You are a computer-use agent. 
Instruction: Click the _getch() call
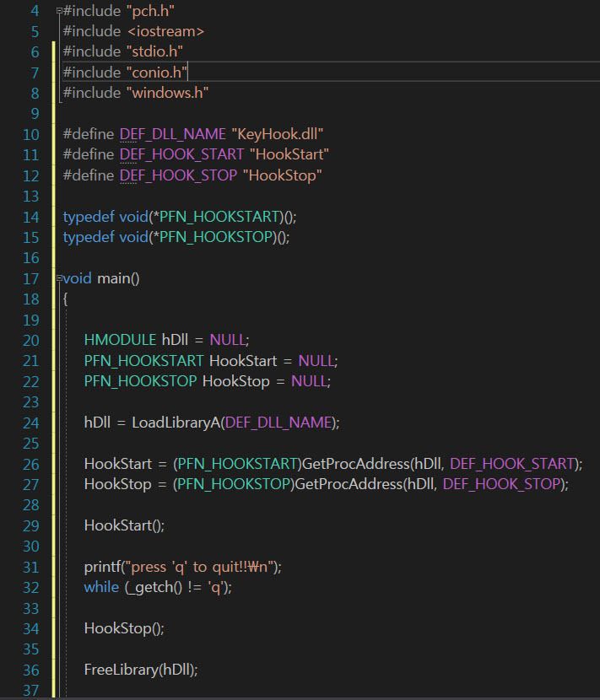[x=155, y=588]
